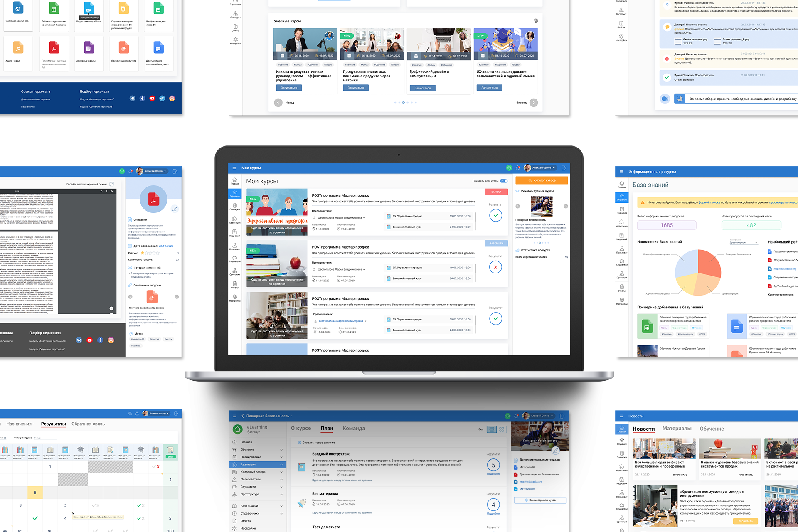
Task: Click next arrow in Рекомендуемые курсы carousel
Action: point(566,206)
